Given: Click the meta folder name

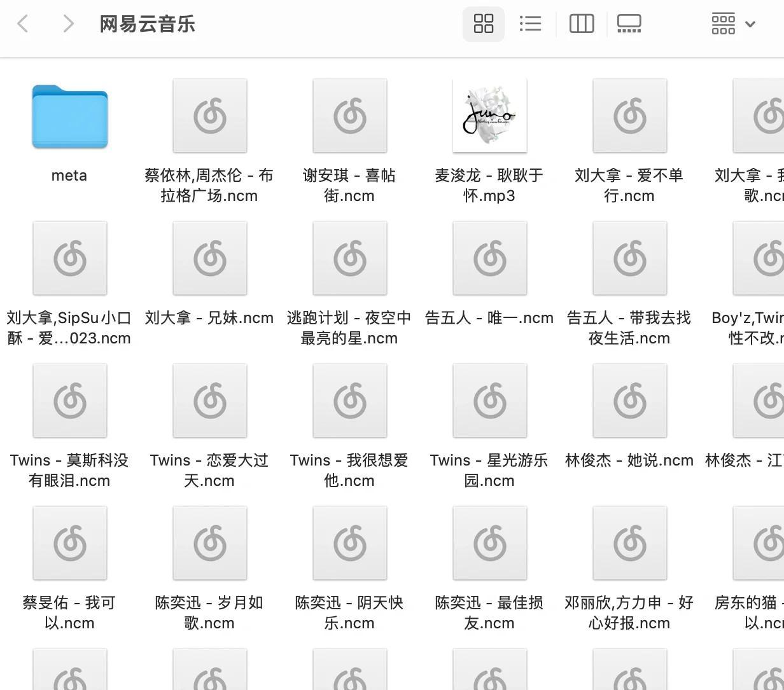Looking at the screenshot, I should tap(69, 176).
